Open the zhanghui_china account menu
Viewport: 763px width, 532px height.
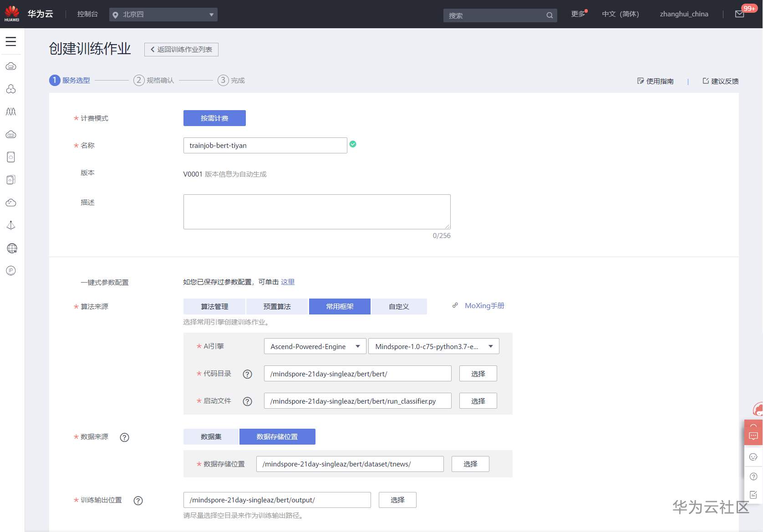click(x=684, y=14)
